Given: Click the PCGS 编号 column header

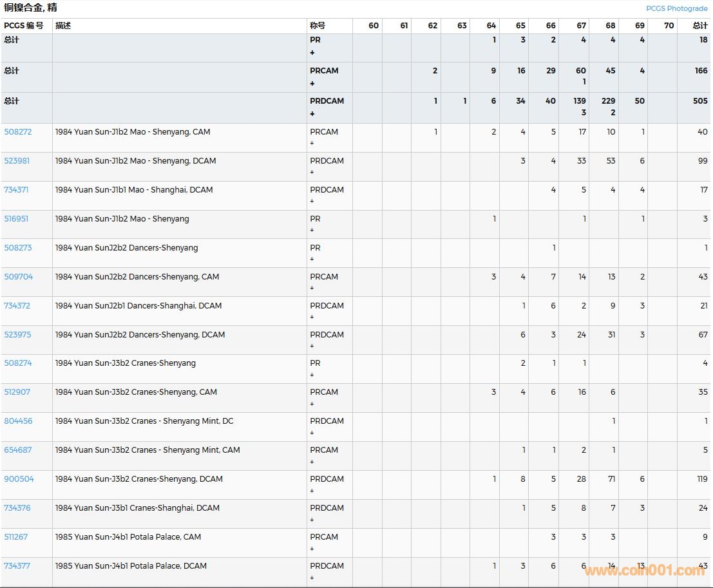Looking at the screenshot, I should point(24,26).
